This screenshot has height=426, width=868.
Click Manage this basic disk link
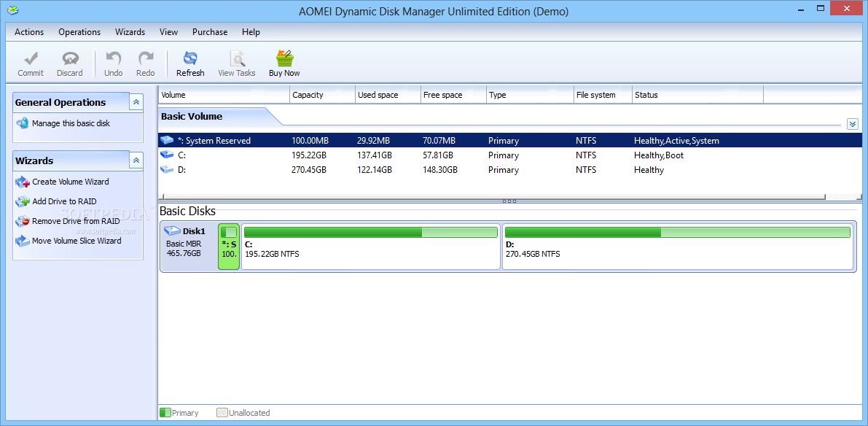(x=71, y=123)
